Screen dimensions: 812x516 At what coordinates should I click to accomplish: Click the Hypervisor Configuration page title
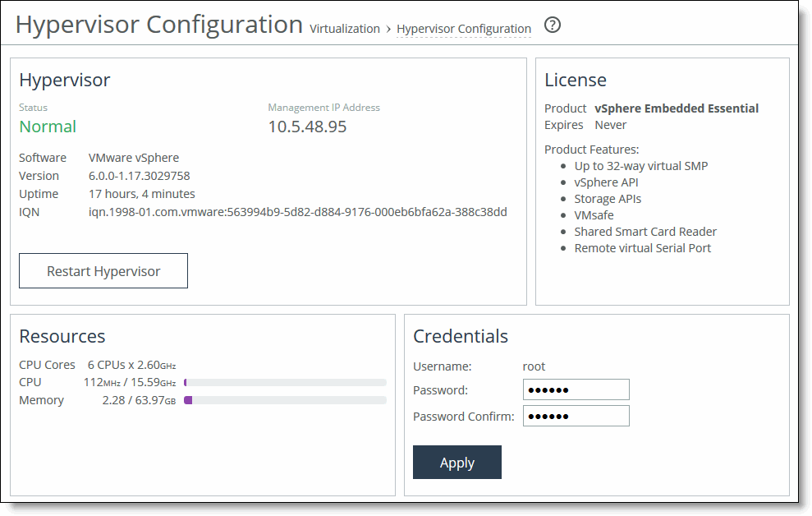(159, 25)
